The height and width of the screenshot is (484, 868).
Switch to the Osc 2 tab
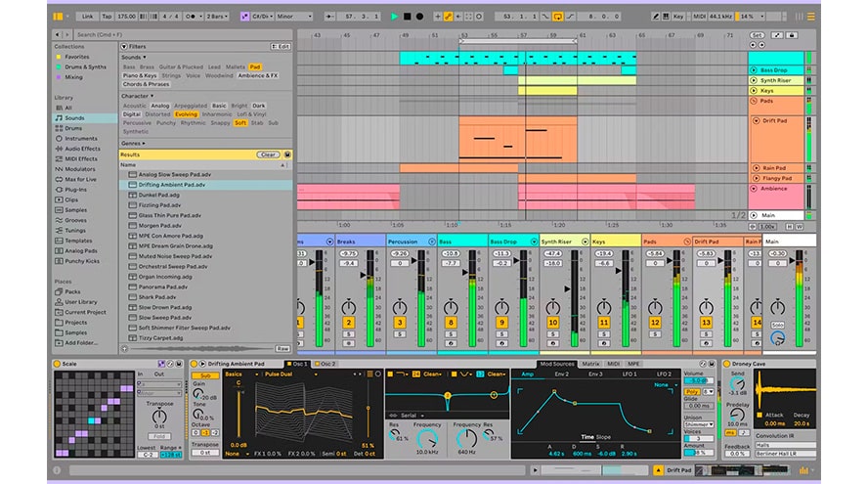(x=326, y=364)
